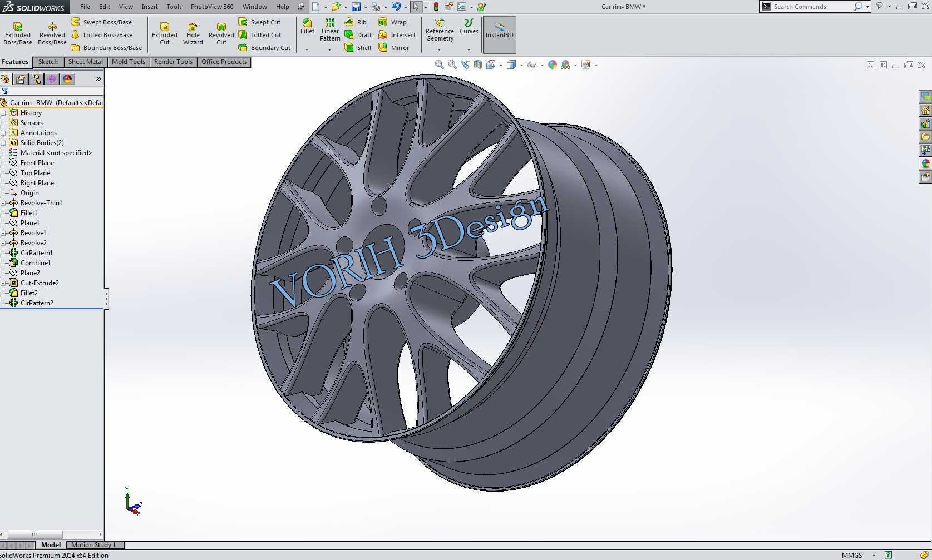This screenshot has width=932, height=560.
Task: Choose the Boundary Boss/Base command
Action: pos(106,48)
